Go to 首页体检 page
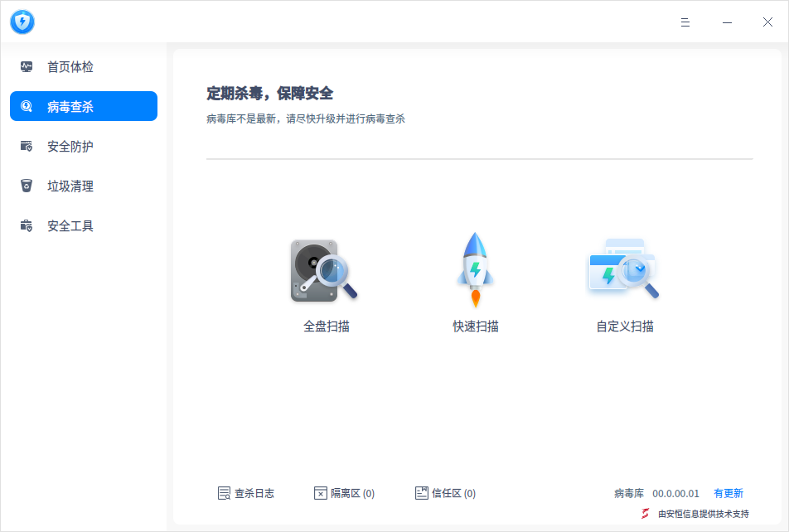Screen dimensions: 789x532 84,66
